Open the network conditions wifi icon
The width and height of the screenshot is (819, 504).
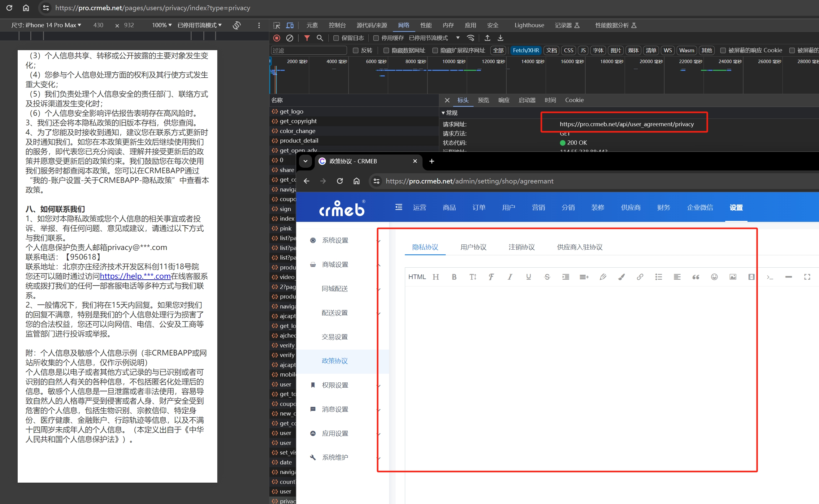(x=470, y=38)
